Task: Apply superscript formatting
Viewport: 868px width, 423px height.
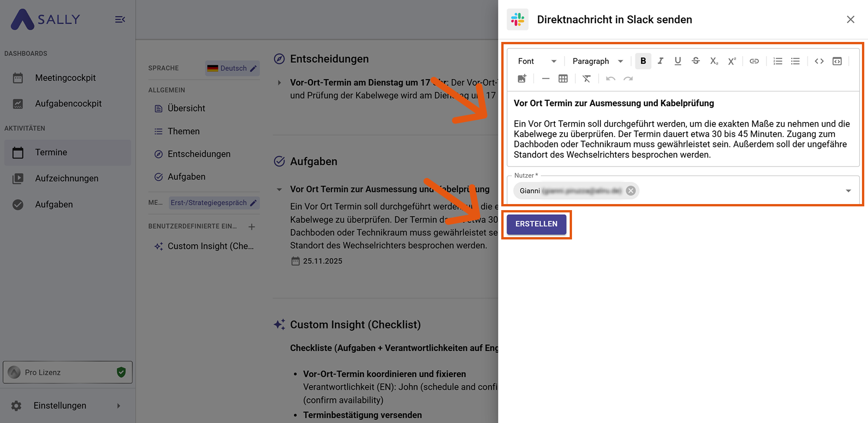Action: click(x=732, y=61)
